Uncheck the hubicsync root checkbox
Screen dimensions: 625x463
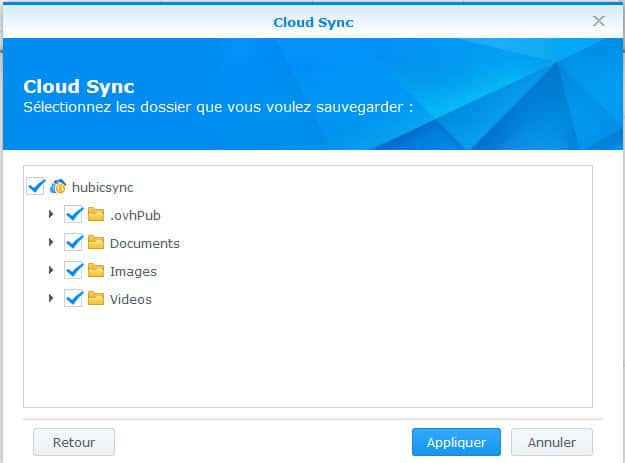35,186
